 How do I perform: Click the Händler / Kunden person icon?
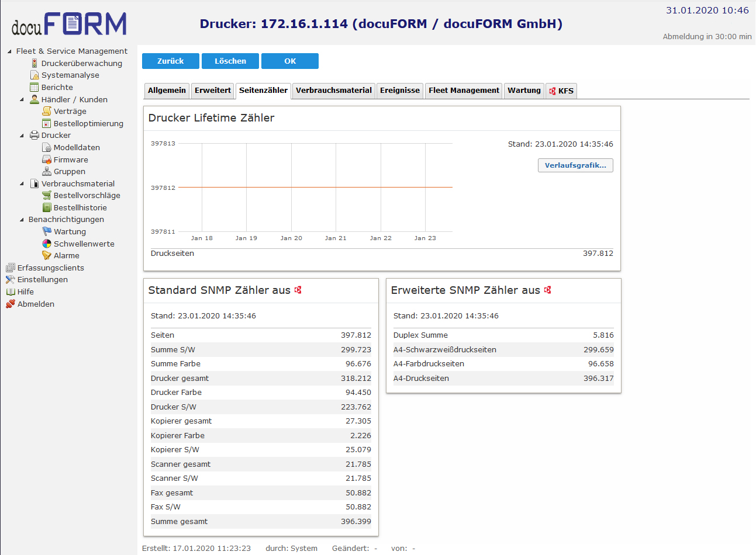coord(34,99)
